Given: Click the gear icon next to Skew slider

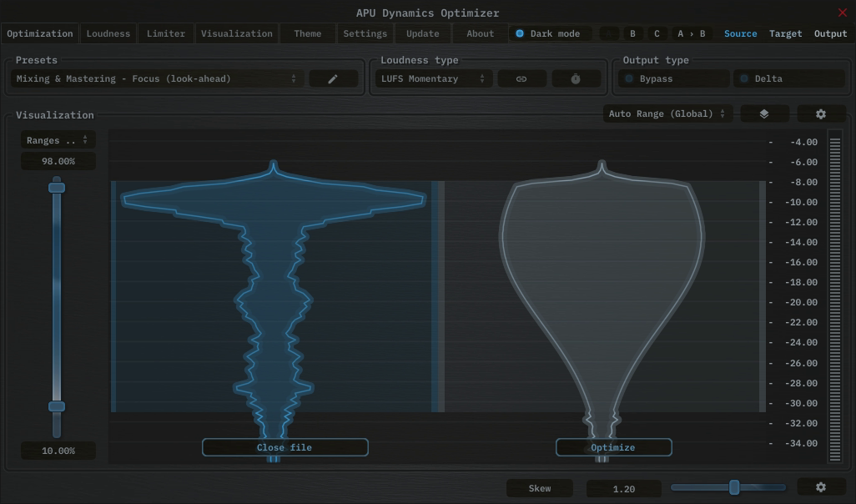Looking at the screenshot, I should tap(821, 487).
